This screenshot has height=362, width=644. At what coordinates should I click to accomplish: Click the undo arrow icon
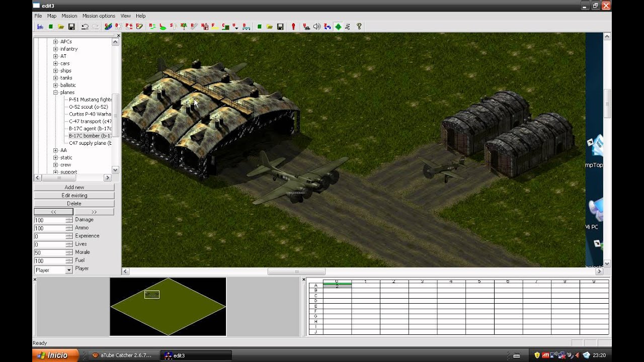coord(85,26)
